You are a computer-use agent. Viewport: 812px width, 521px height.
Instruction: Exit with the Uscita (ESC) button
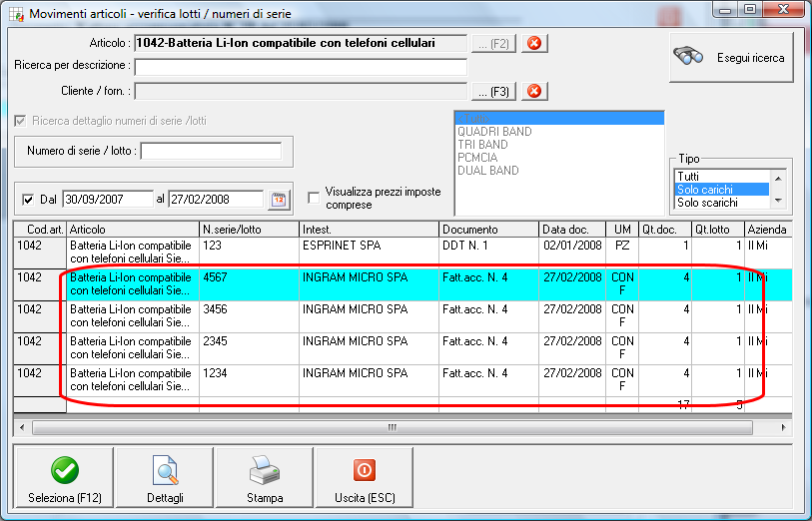point(365,477)
